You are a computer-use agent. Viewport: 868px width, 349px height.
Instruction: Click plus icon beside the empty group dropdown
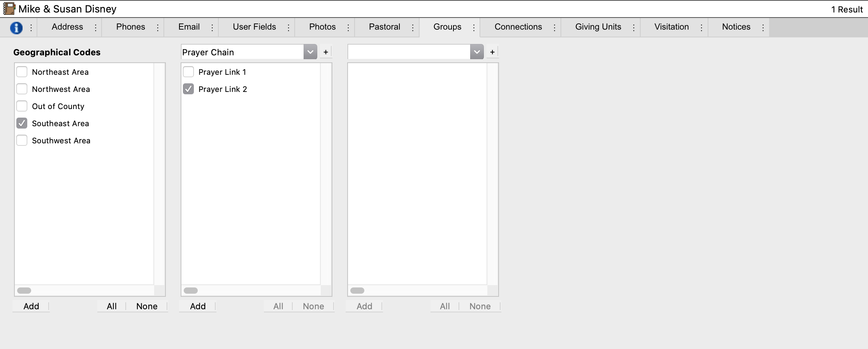click(492, 52)
